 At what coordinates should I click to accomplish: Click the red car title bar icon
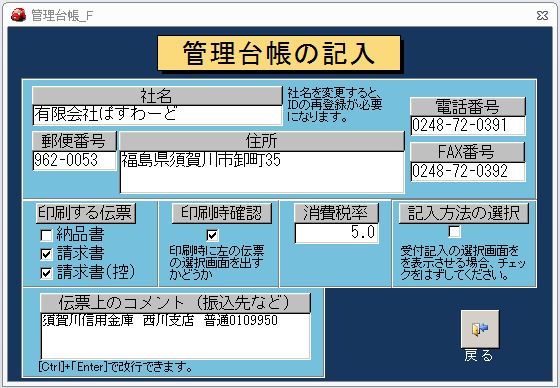18,15
